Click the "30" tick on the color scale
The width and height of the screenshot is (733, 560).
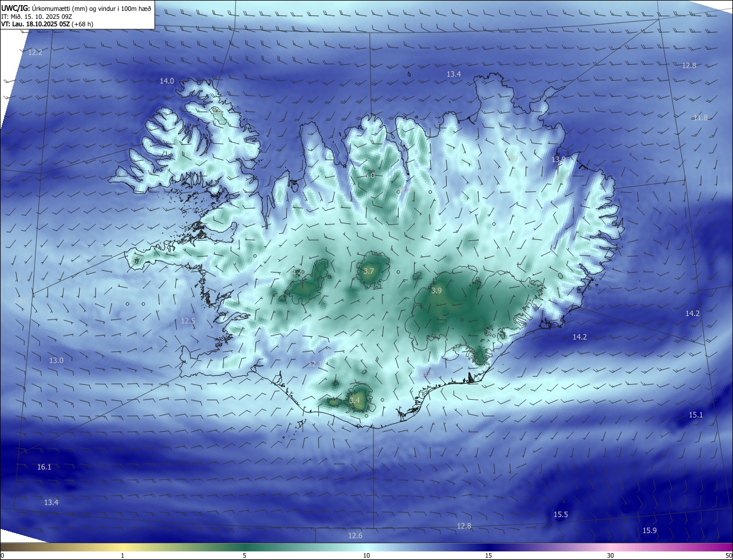click(610, 555)
